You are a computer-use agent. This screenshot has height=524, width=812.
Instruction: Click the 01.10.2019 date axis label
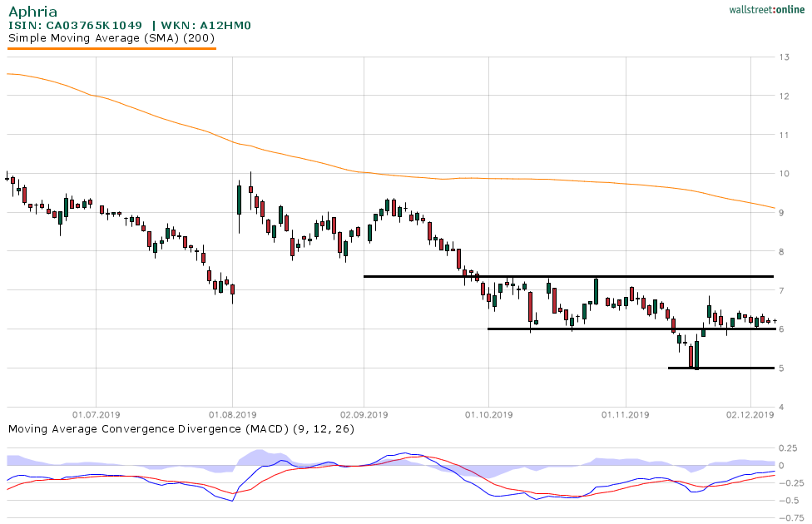pyautogui.click(x=491, y=413)
